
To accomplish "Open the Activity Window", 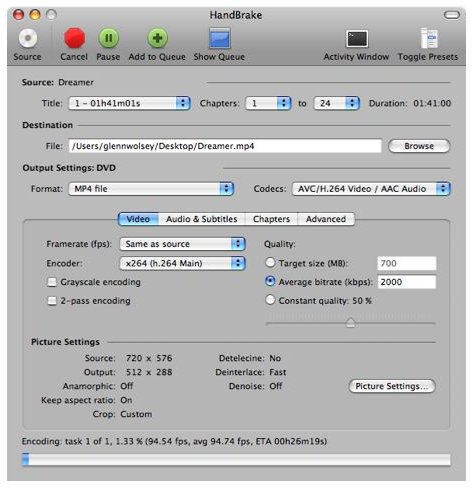I will pyautogui.click(x=357, y=39).
